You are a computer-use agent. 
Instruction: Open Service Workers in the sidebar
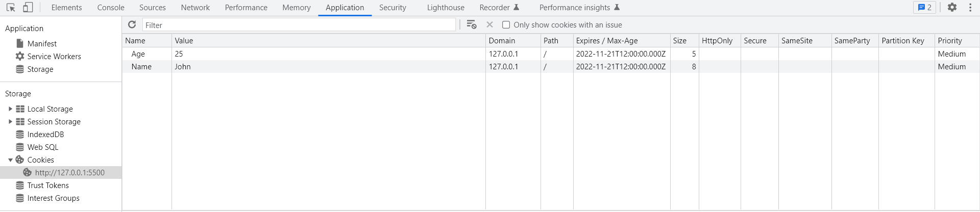click(x=54, y=57)
